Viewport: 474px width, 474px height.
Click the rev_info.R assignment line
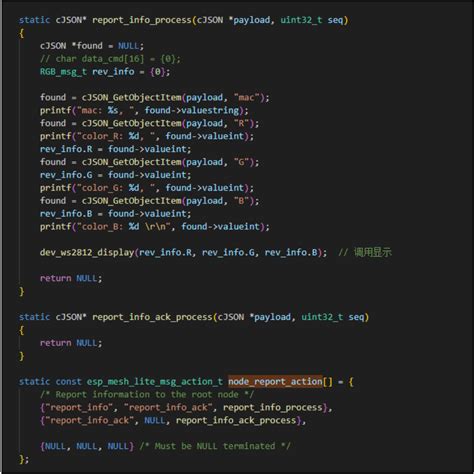[x=116, y=149]
